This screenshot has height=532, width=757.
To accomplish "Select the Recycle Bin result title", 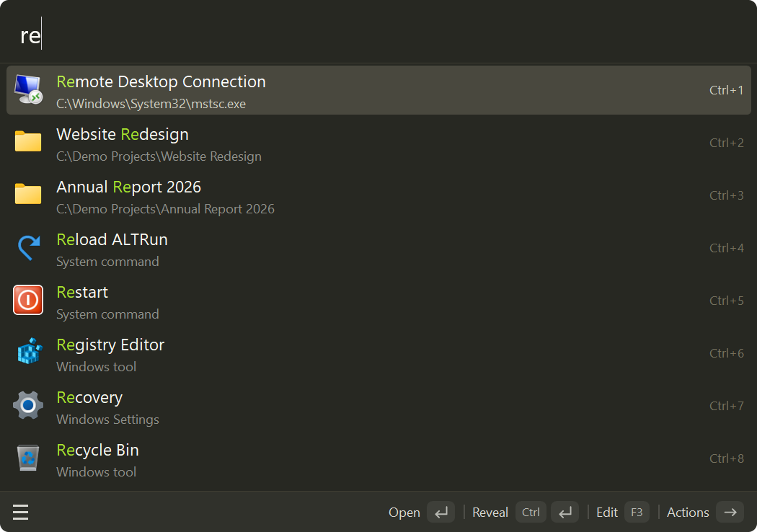I will click(x=97, y=450).
